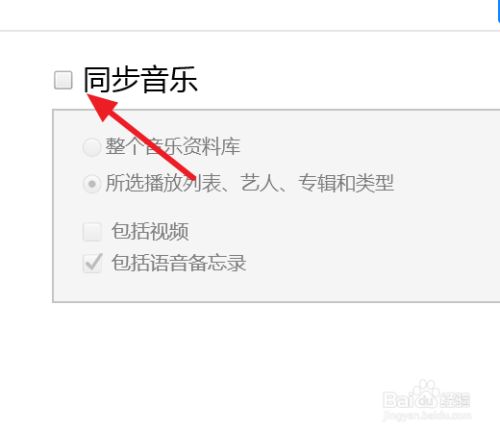
Task: Click the 整个音乐资料库 label text
Action: (x=173, y=146)
